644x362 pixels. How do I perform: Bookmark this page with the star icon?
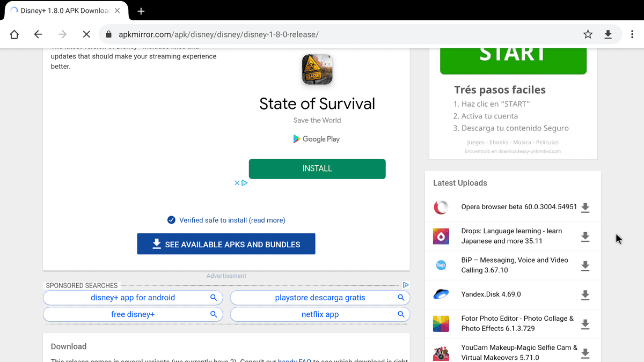[588, 34]
